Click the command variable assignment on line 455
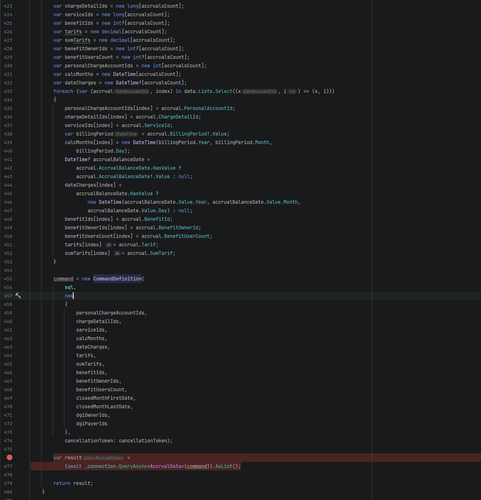 click(x=63, y=279)
